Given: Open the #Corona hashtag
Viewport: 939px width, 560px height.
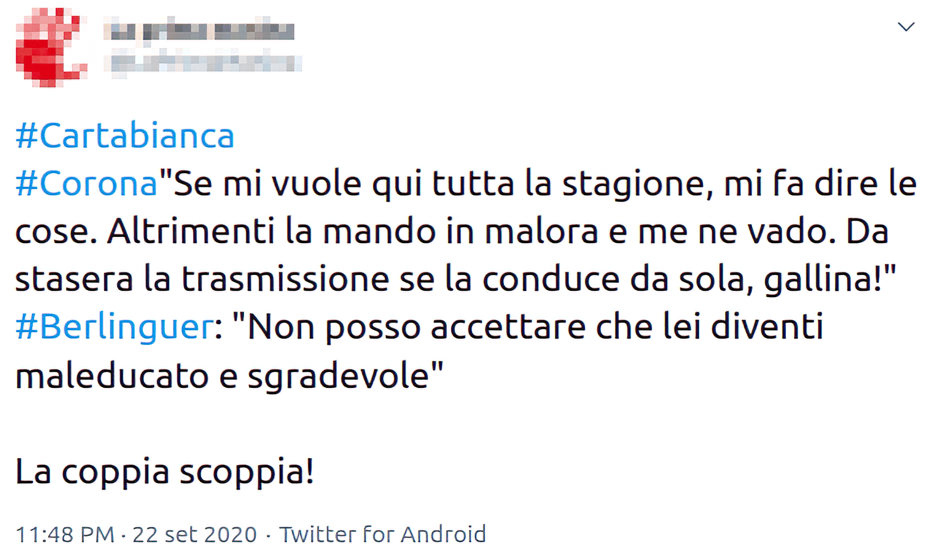Looking at the screenshot, I should pos(87,184).
